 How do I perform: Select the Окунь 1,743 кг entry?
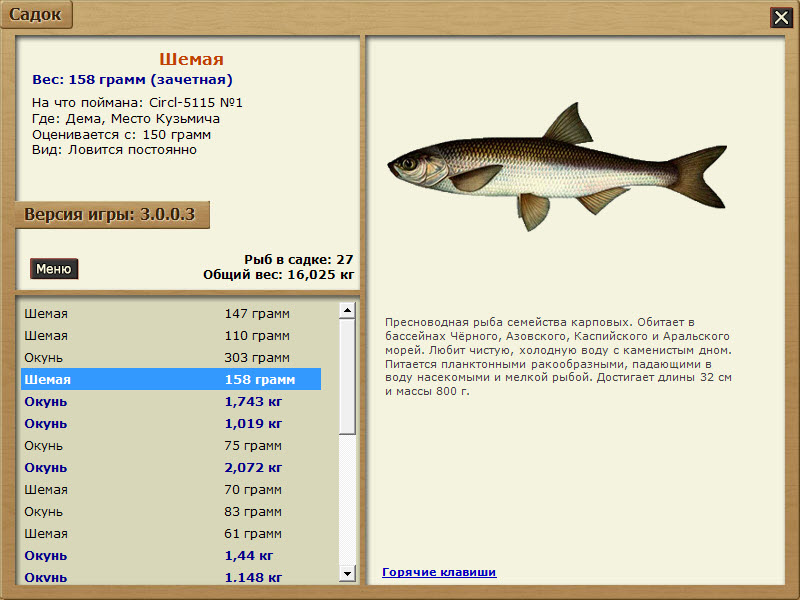tap(171, 402)
